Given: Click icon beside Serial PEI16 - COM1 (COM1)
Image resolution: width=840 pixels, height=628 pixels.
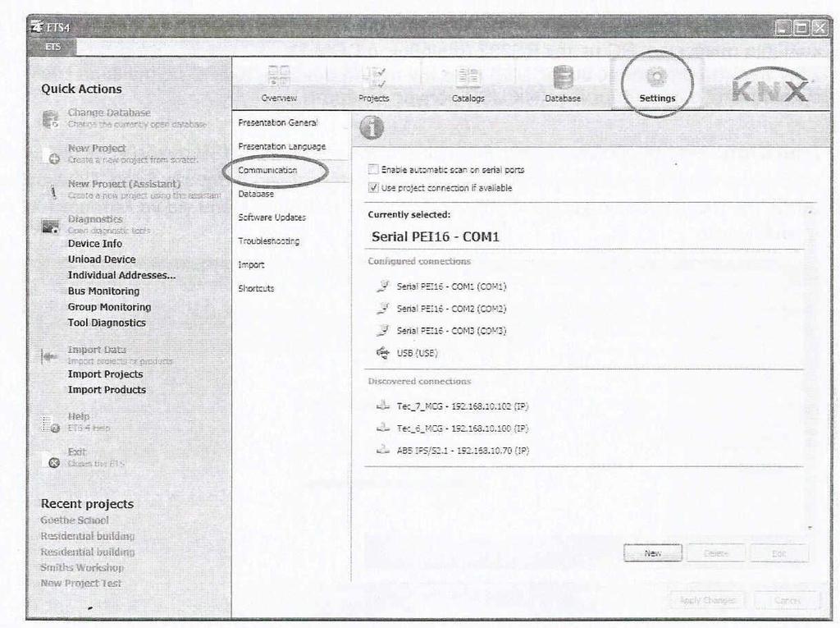Looking at the screenshot, I should [x=382, y=286].
